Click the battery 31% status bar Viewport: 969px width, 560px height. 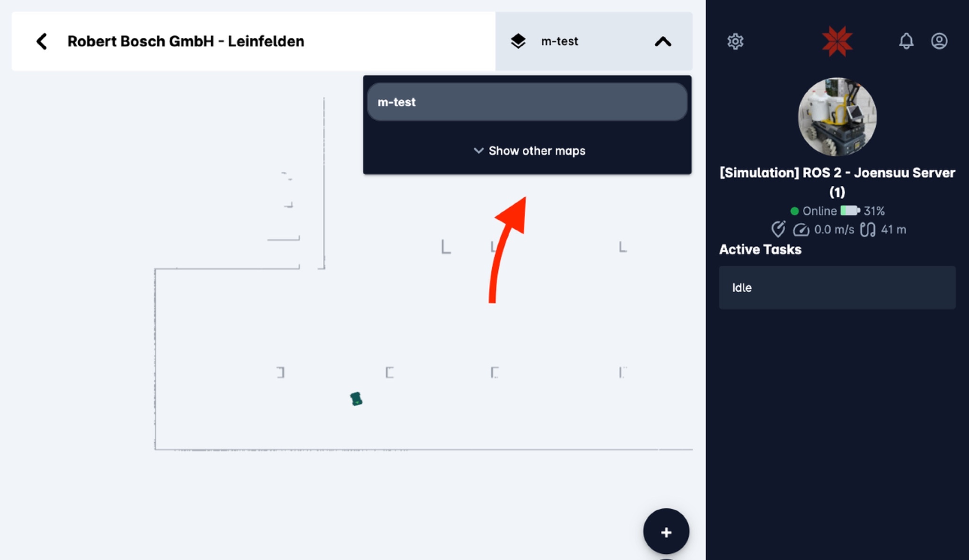(850, 211)
